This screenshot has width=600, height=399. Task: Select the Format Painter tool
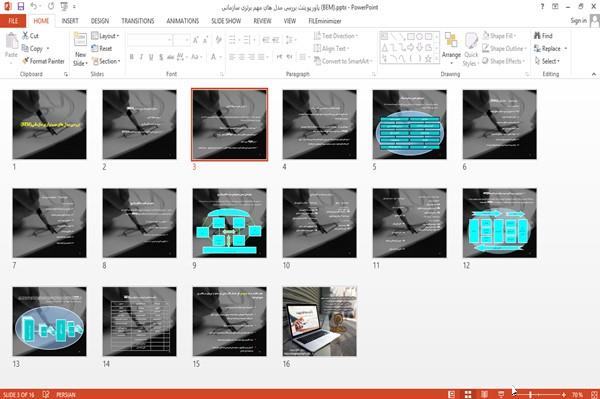tap(43, 61)
